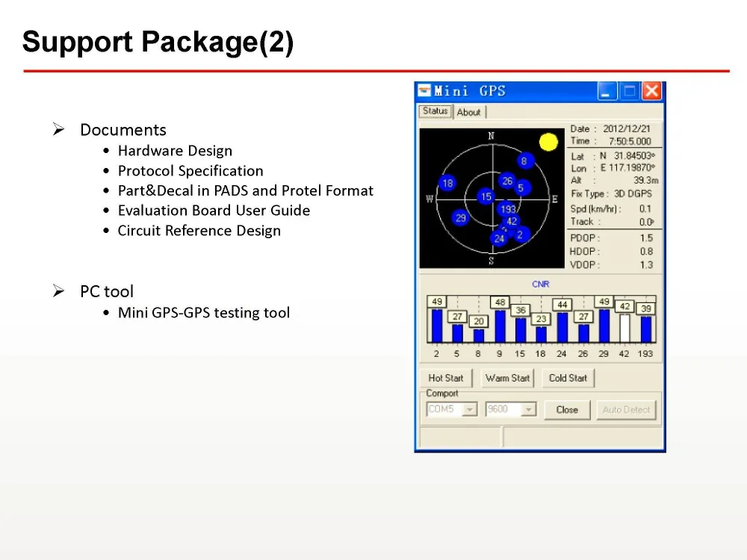This screenshot has width=747, height=560.
Task: Select satellite 24 in sky view
Action: [x=499, y=239]
